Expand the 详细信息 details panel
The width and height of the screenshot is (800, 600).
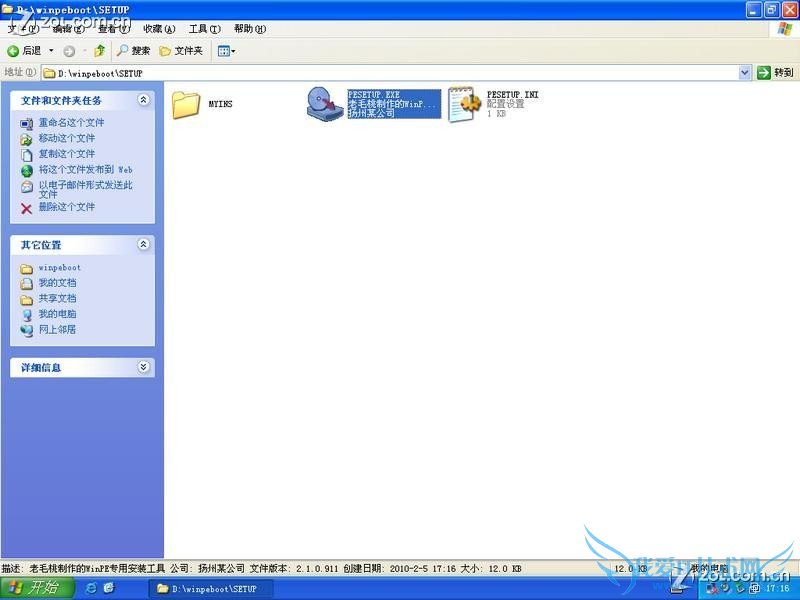(143, 367)
